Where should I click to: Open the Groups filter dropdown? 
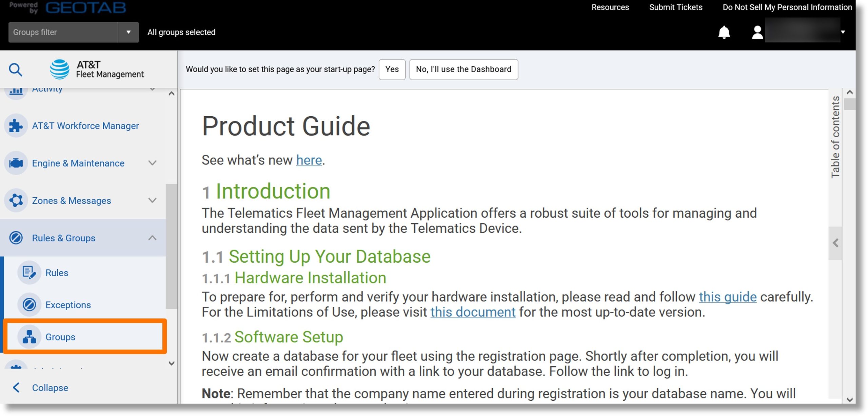coord(127,32)
